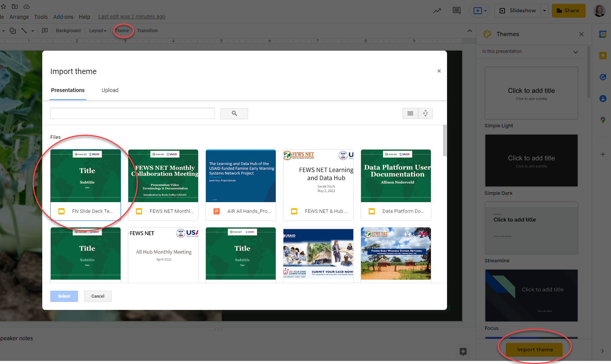This screenshot has height=364, width=611.
Task: Click the Transition toolbar button
Action: pyautogui.click(x=147, y=31)
